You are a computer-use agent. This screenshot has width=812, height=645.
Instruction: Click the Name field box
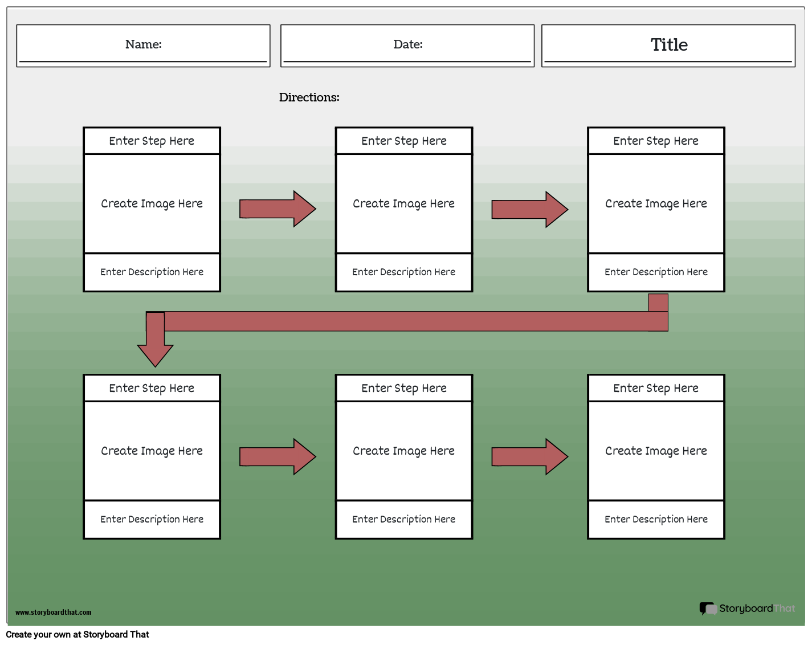tap(143, 46)
